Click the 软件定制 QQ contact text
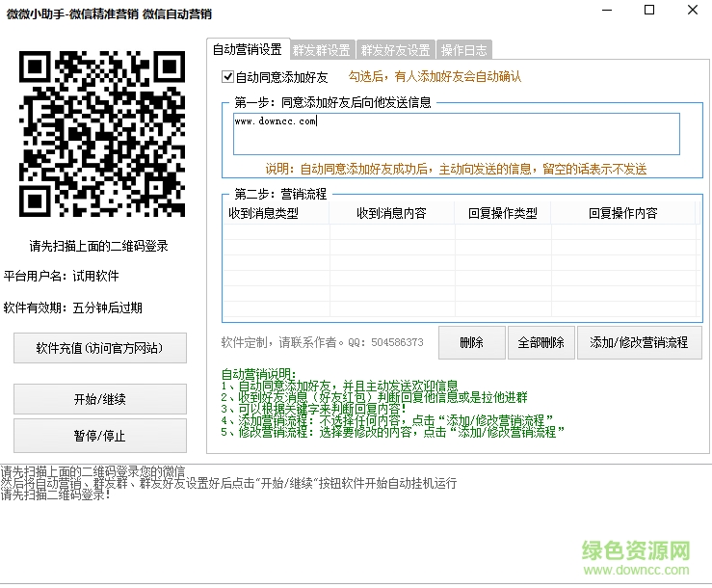This screenshot has width=712, height=588. point(323,342)
